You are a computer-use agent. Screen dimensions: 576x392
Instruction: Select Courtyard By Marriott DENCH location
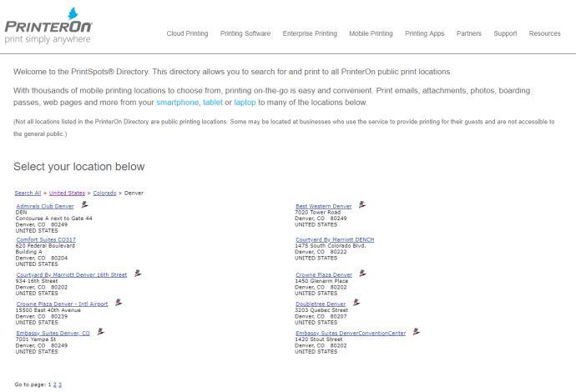335,239
